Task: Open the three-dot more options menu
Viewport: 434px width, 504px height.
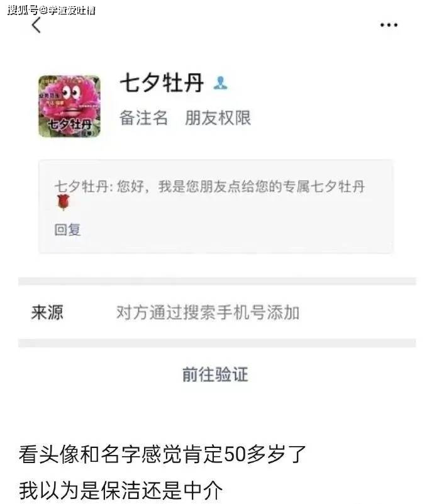Action: click(389, 25)
